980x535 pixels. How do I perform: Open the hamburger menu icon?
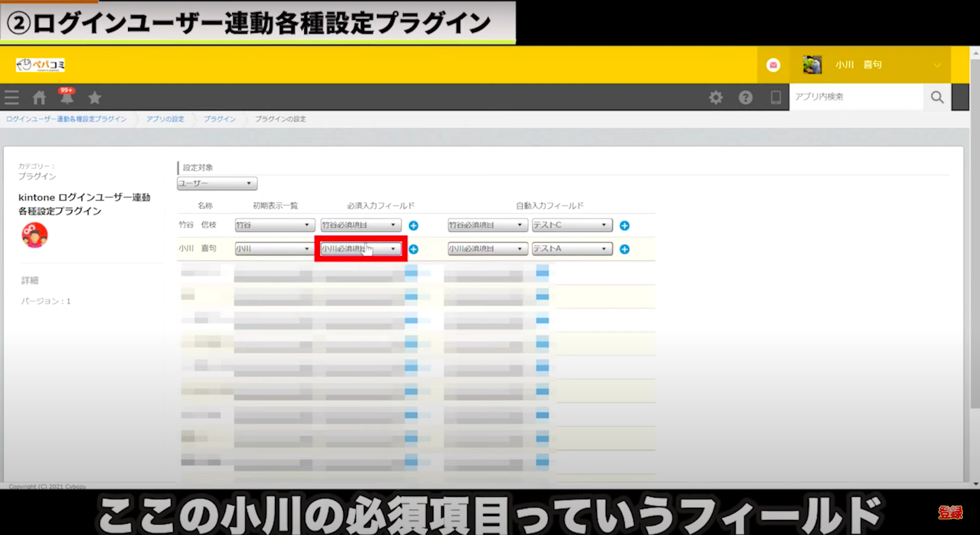tap(12, 97)
